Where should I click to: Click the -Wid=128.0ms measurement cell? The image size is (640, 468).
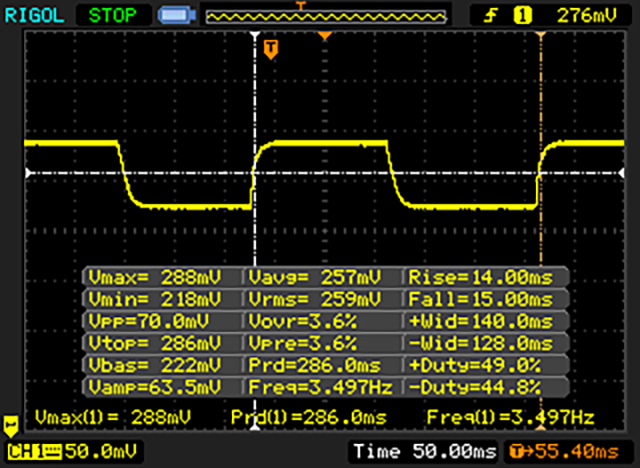point(486,343)
